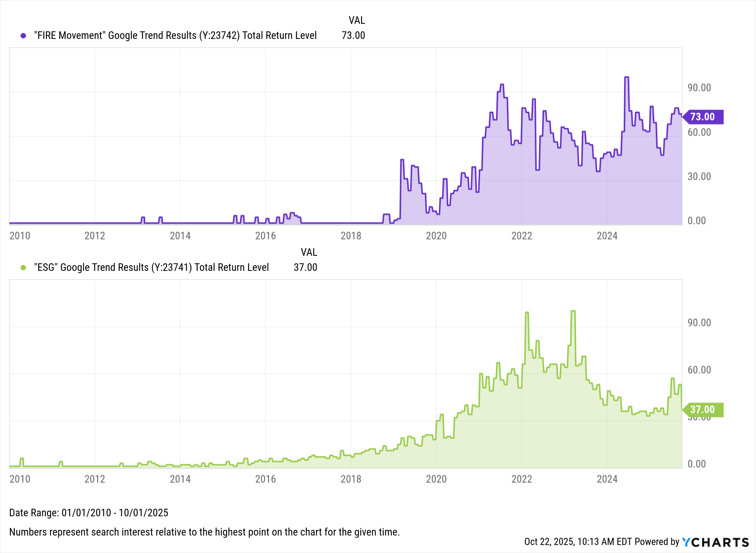The width and height of the screenshot is (756, 553).
Task: Click the 2024 label on top chart axis
Action: [607, 236]
